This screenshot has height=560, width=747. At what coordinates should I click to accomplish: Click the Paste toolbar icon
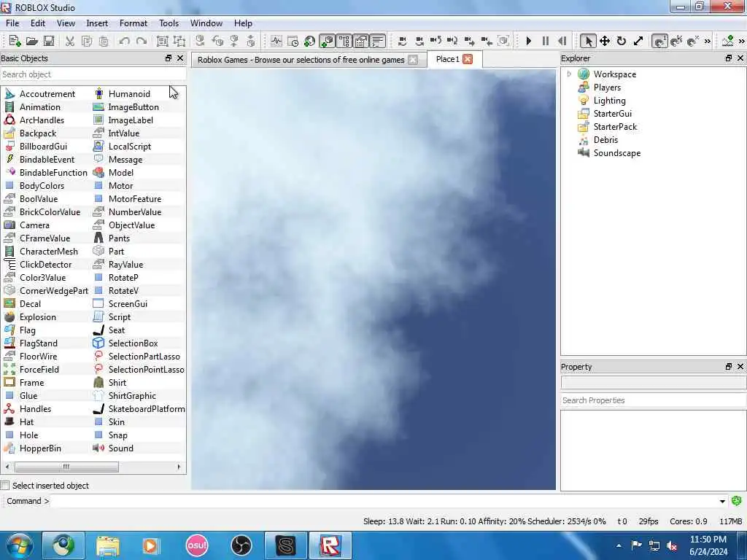point(104,41)
